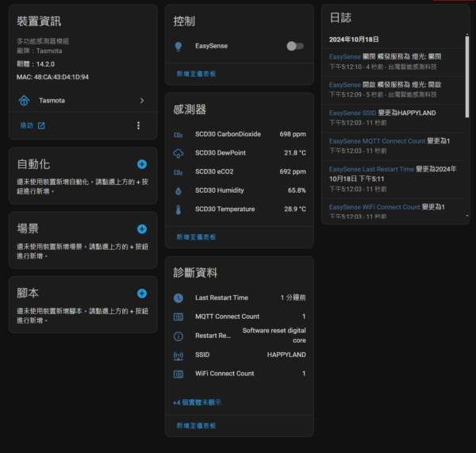Click the add scene plus icon
This screenshot has width=476, height=453.
click(x=142, y=229)
